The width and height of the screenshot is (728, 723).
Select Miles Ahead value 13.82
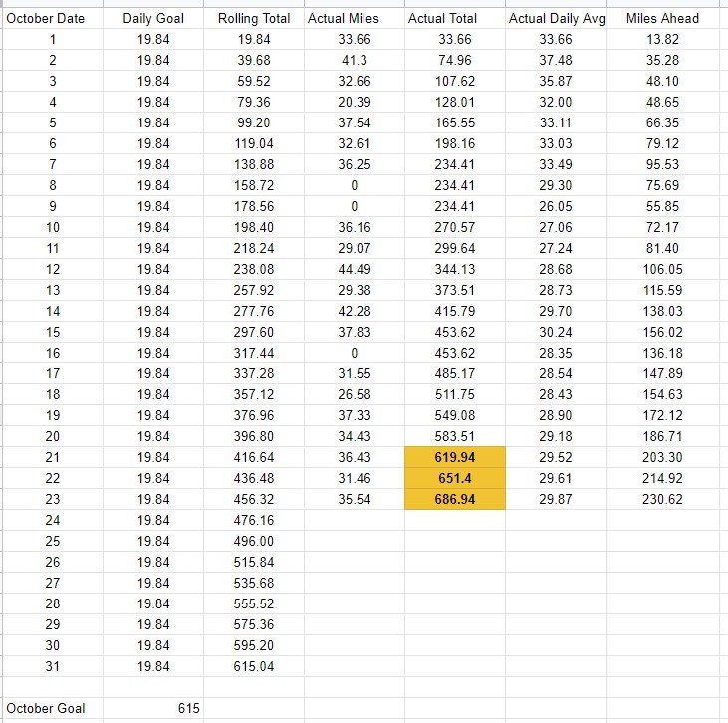[x=662, y=39]
